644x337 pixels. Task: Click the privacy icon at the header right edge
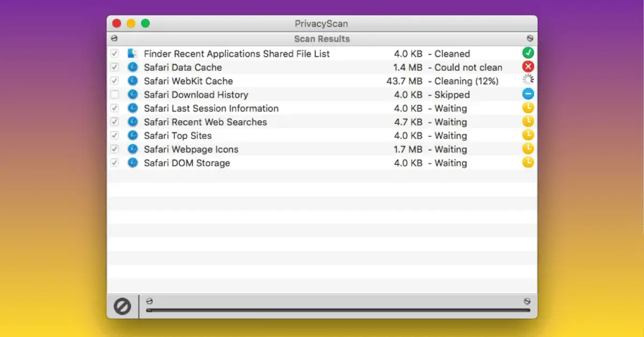point(529,38)
